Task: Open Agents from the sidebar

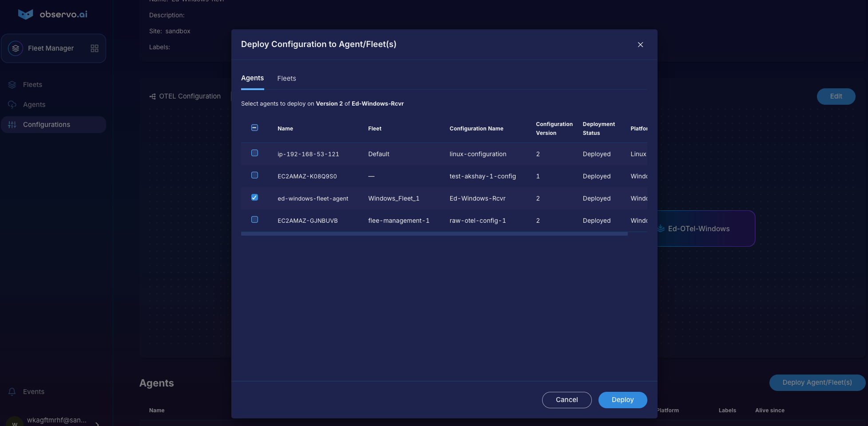Action: click(x=34, y=105)
